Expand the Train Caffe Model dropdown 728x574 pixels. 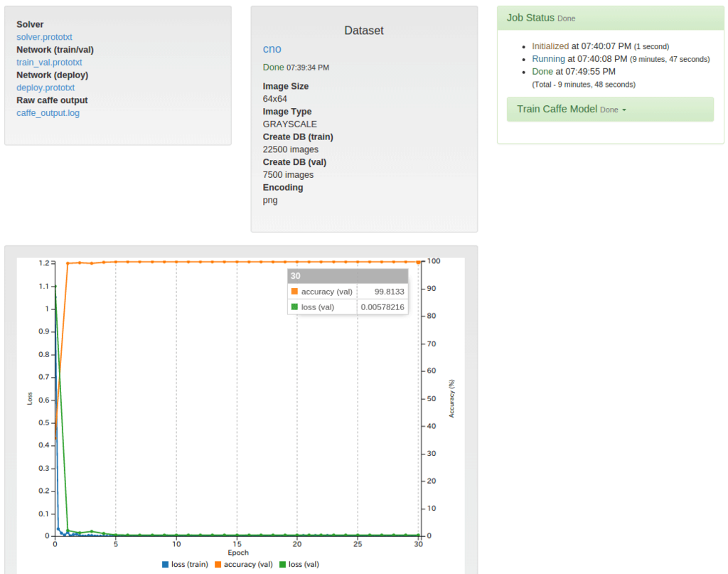609,109
